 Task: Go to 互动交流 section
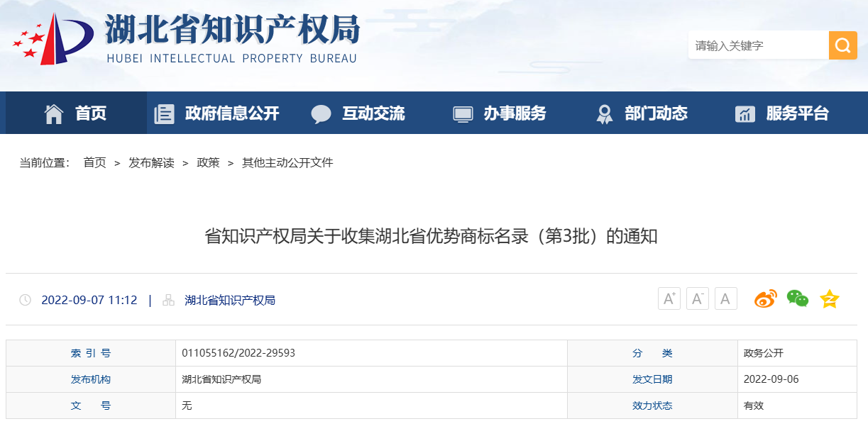click(x=358, y=113)
